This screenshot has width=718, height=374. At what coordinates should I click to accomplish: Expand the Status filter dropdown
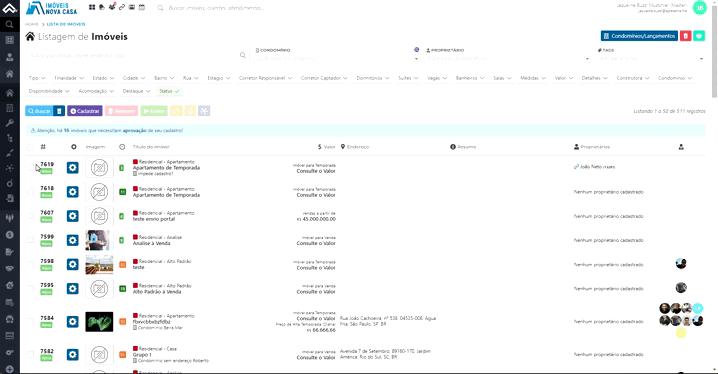click(169, 91)
